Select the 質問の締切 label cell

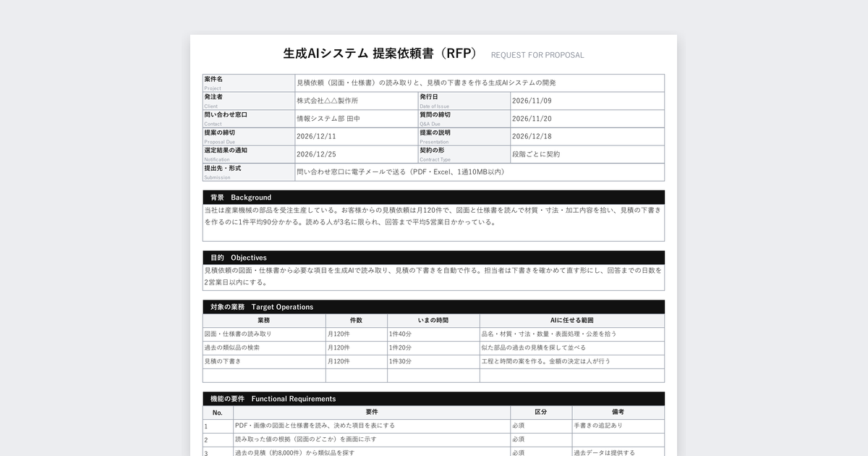[464, 119]
